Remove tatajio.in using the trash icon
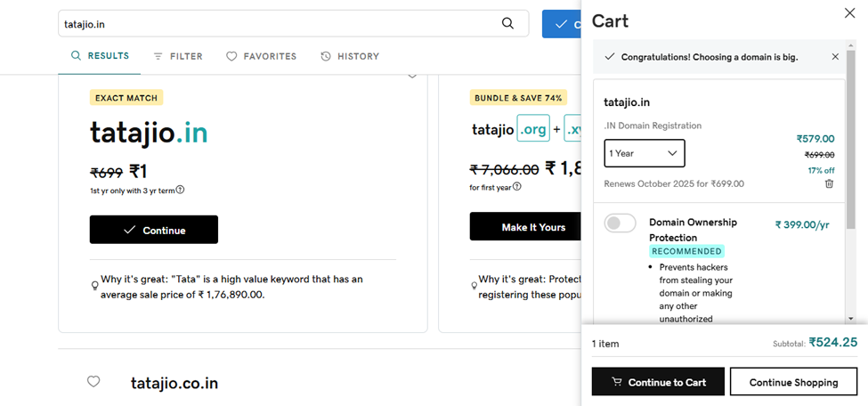868x406 pixels. click(829, 184)
